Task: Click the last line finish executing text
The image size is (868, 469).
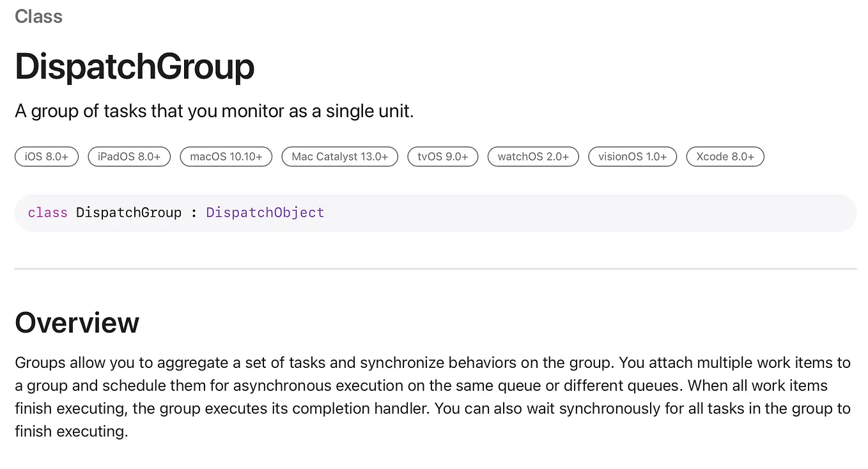Action: (x=72, y=431)
